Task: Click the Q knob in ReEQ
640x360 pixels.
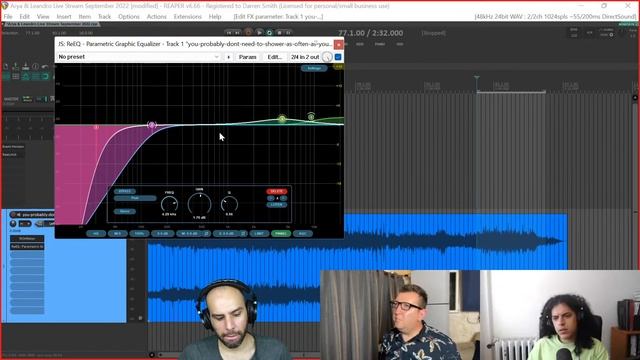Action: 229,203
